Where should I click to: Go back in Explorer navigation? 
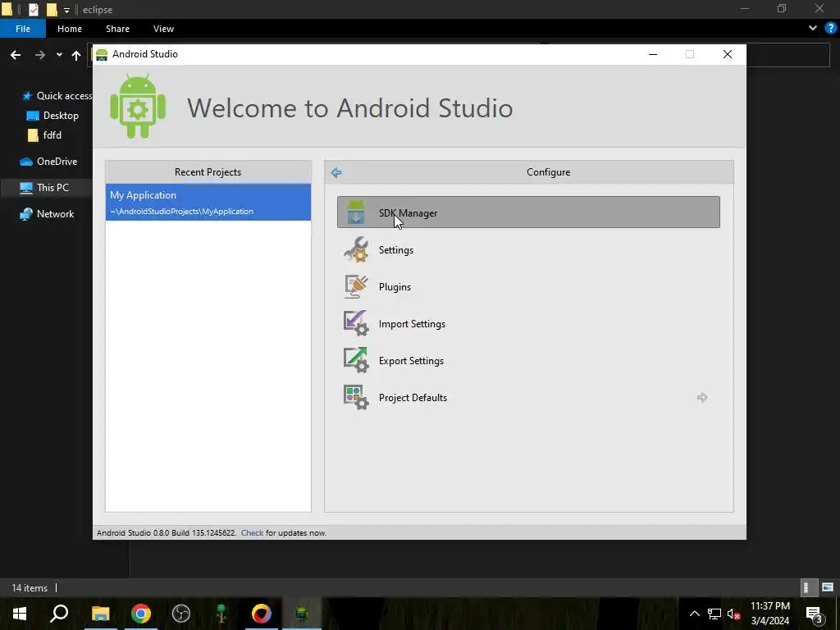pos(16,55)
